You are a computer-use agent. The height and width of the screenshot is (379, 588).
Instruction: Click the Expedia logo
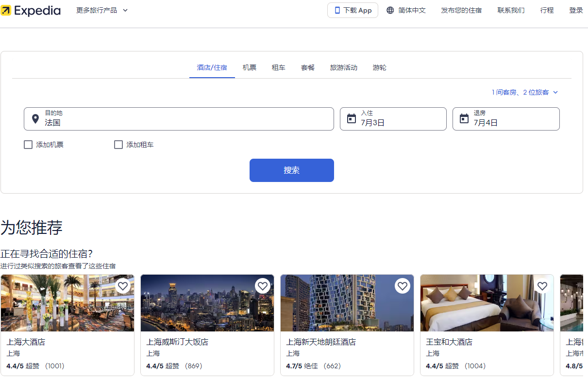point(31,10)
